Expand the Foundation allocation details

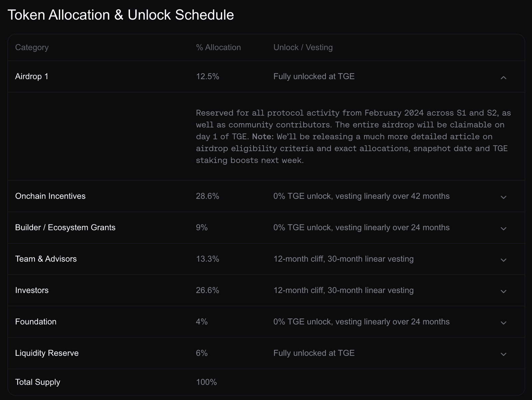[x=504, y=322]
